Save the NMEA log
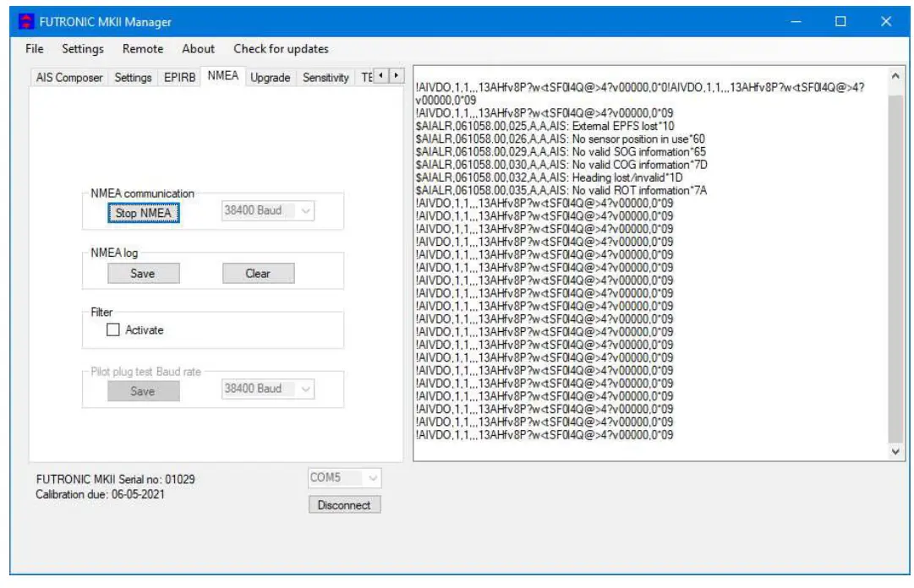This screenshot has height=588, width=914. [x=144, y=274]
